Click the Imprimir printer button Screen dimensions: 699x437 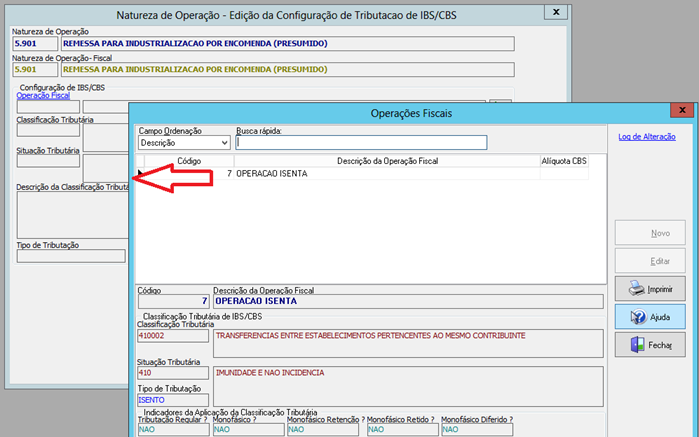coord(649,289)
